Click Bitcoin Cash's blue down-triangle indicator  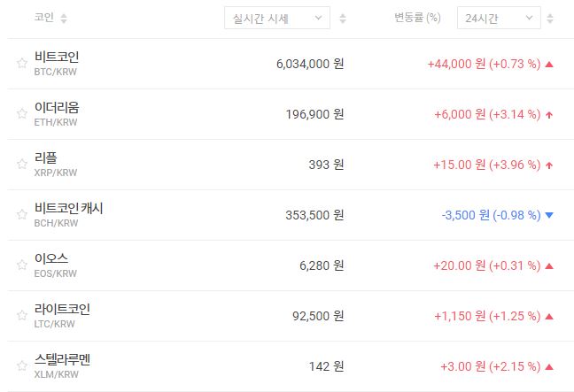pyautogui.click(x=549, y=215)
